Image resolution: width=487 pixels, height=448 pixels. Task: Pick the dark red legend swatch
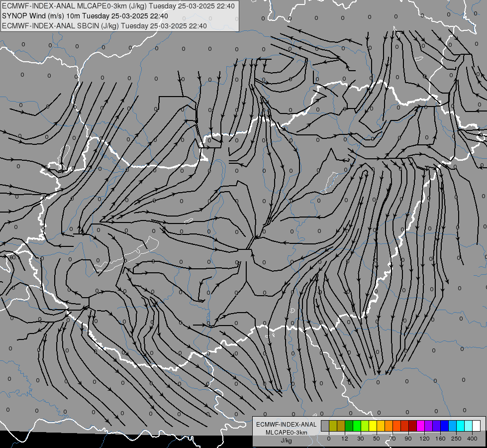coord(412,426)
